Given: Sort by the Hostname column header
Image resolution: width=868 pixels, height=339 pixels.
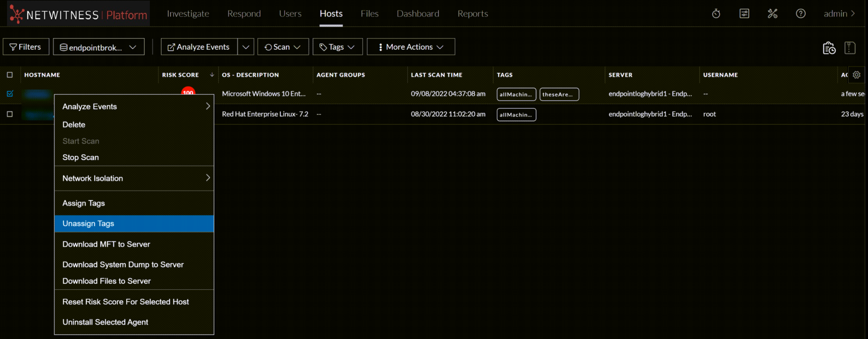Looking at the screenshot, I should (42, 75).
